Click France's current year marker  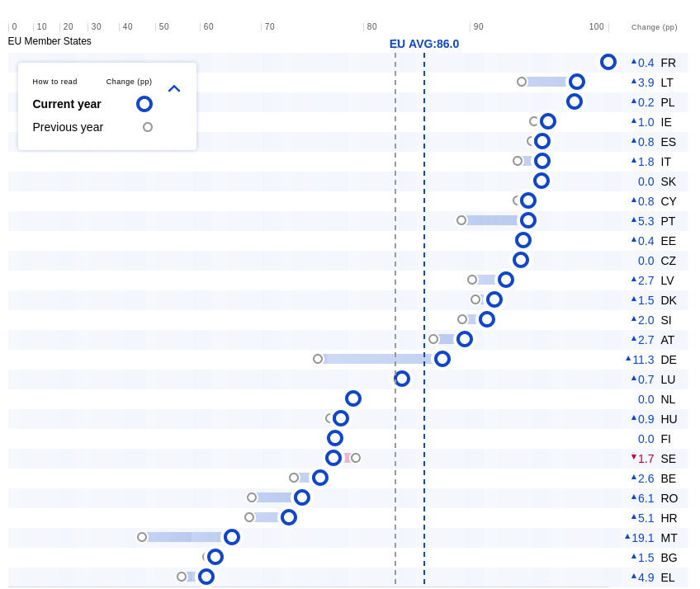point(608,62)
